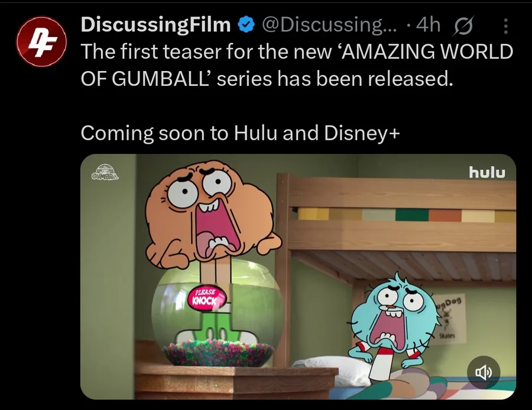532x410 pixels.
Task: Open the post via the 4h timestamp
Action: coord(428,24)
